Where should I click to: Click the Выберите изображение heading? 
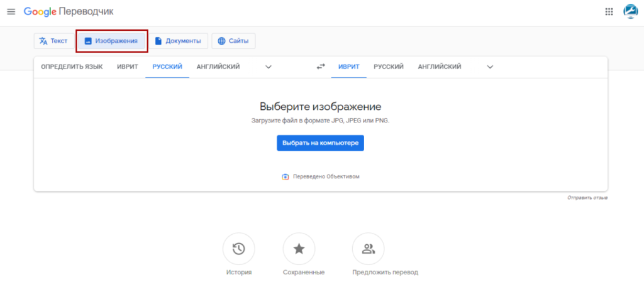pos(320,107)
